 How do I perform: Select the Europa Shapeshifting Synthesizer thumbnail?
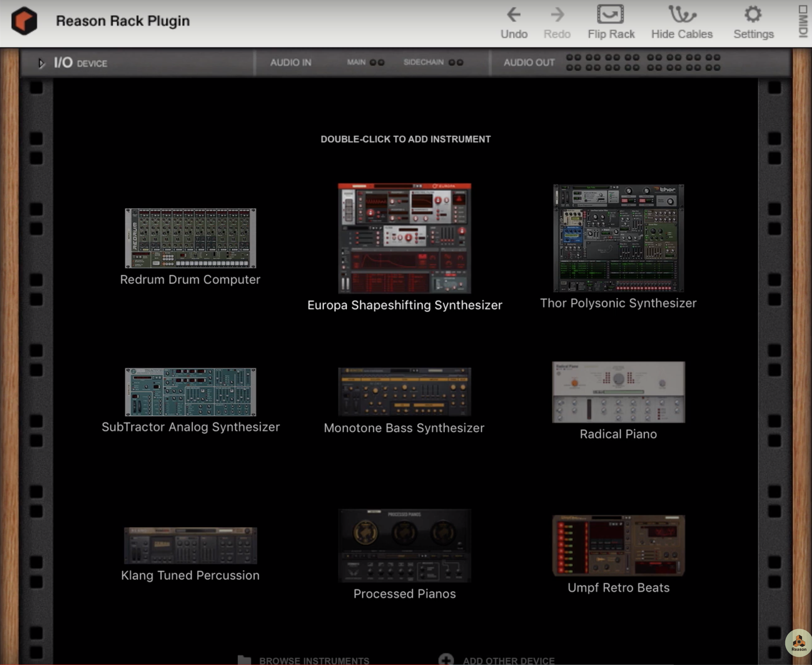coord(404,238)
